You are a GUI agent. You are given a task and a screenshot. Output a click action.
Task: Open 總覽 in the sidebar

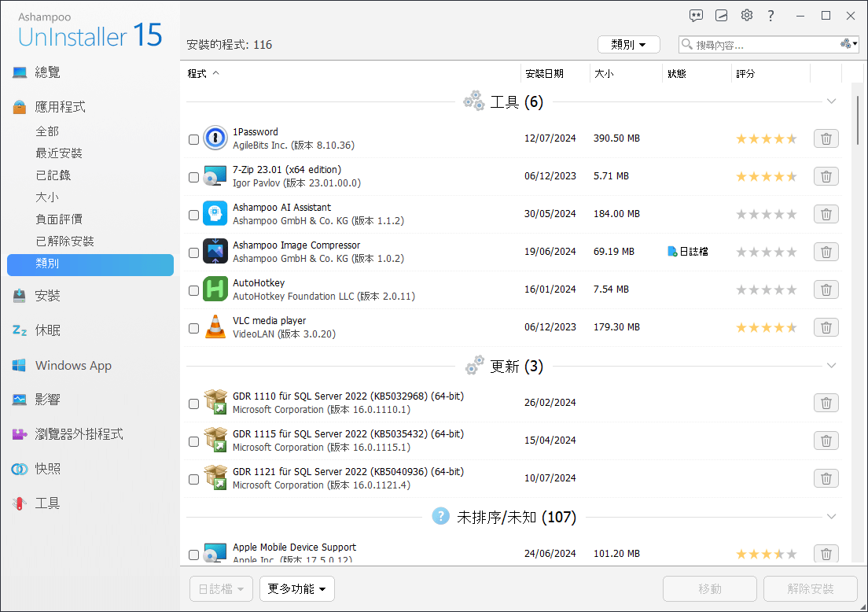click(x=48, y=72)
